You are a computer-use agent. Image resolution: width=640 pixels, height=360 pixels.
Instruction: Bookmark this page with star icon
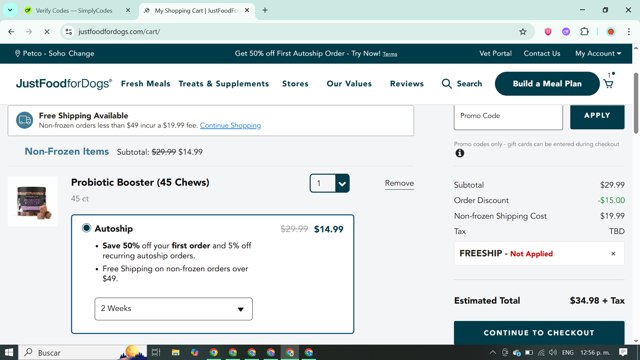point(522,31)
